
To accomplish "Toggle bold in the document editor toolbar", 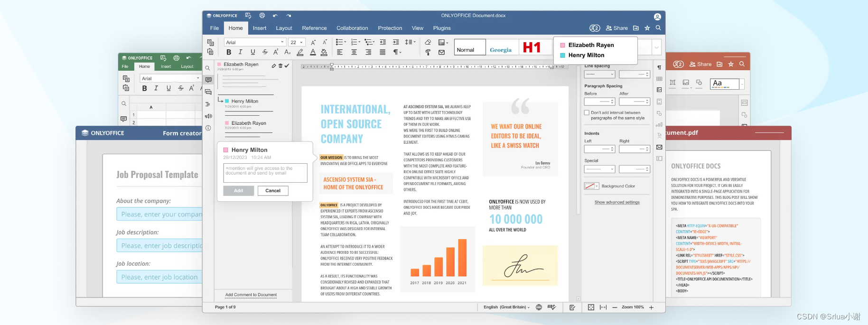I will [229, 52].
